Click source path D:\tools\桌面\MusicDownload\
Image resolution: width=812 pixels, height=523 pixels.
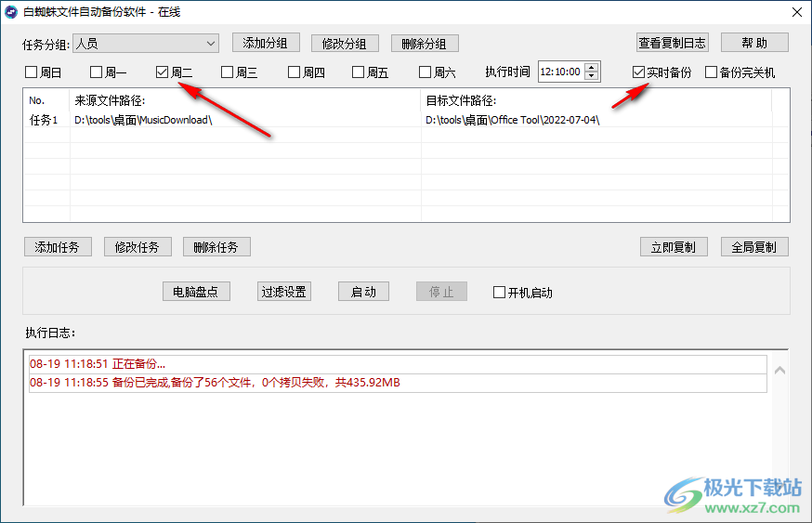(143, 120)
